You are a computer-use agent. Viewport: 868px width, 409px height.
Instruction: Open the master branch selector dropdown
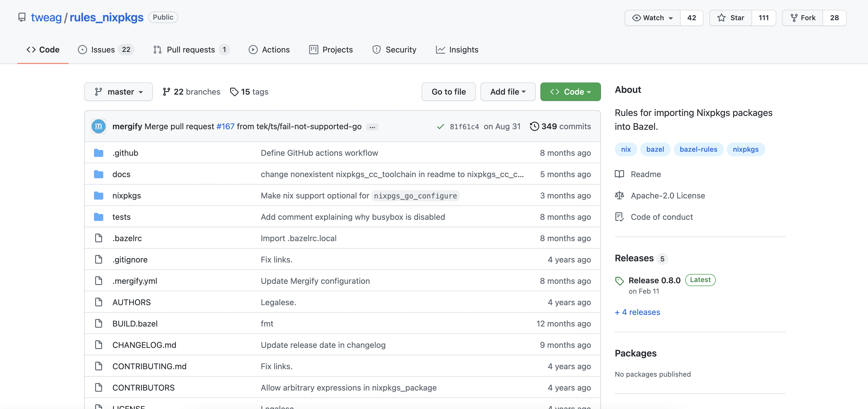(x=118, y=92)
